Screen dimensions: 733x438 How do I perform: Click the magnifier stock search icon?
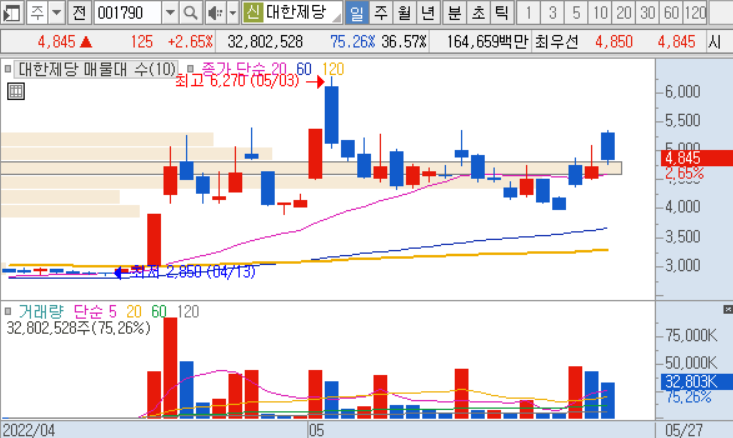coord(190,13)
